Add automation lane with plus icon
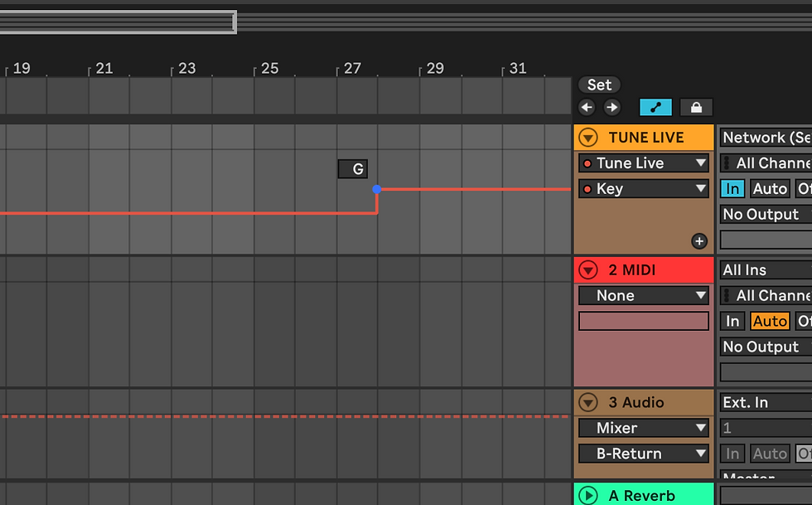Image resolution: width=812 pixels, height=505 pixels. (x=699, y=241)
